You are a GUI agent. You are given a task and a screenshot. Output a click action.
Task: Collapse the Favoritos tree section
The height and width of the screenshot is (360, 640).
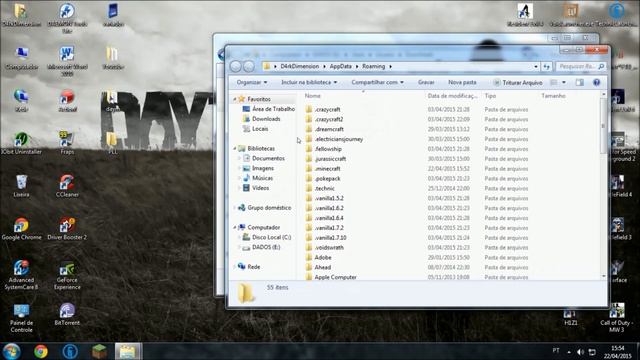235,99
